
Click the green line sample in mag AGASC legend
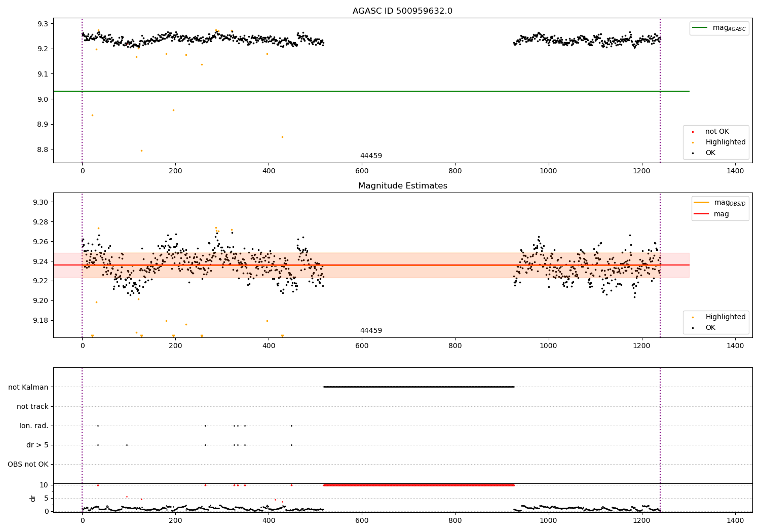click(x=701, y=28)
